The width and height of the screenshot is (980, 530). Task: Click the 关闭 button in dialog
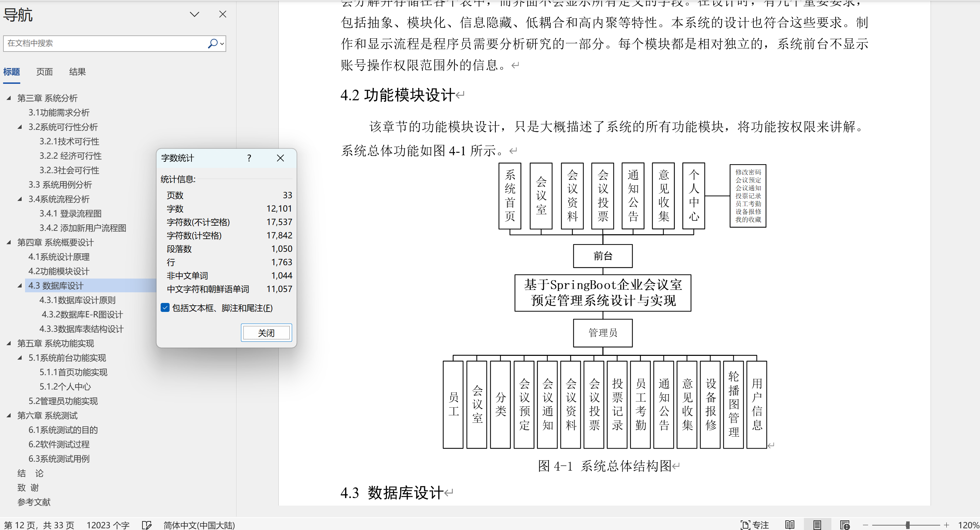click(266, 333)
